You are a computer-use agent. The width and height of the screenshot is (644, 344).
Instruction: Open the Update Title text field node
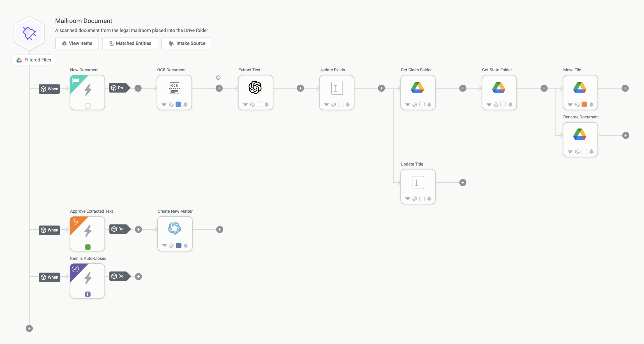tap(418, 187)
